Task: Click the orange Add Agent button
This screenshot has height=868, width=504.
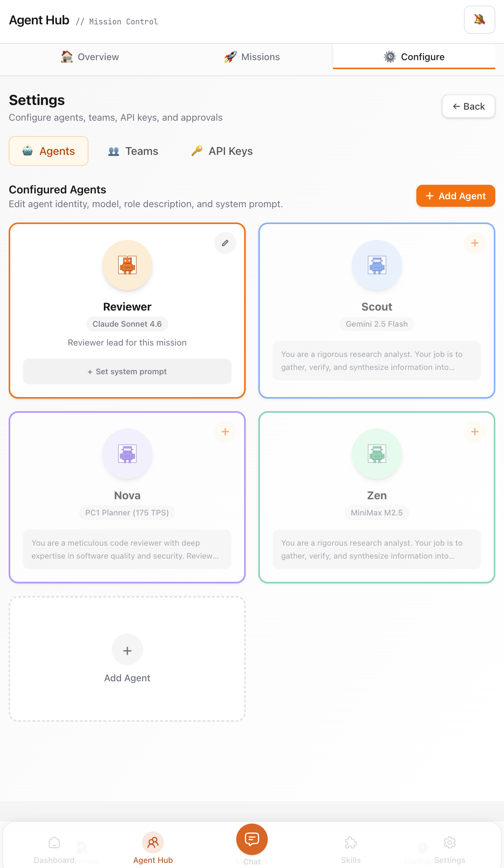Action: point(456,196)
